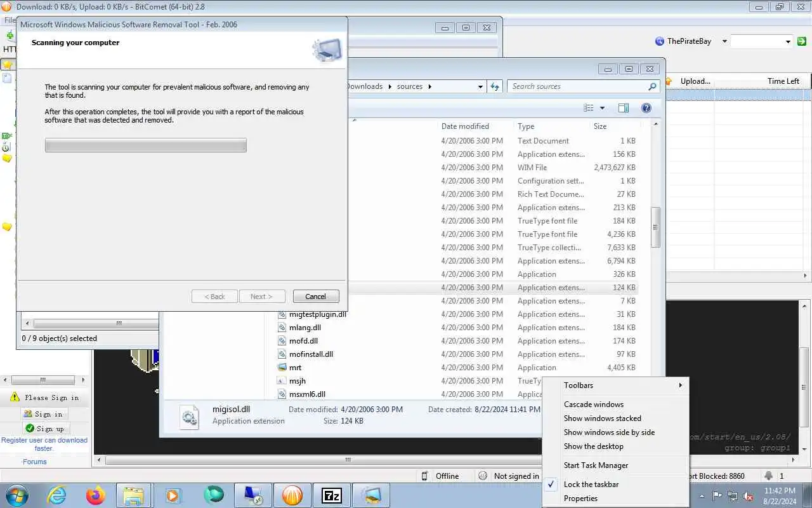The width and height of the screenshot is (812, 508).
Task: Open Internet Explorer from the taskbar
Action: pyautogui.click(x=57, y=495)
